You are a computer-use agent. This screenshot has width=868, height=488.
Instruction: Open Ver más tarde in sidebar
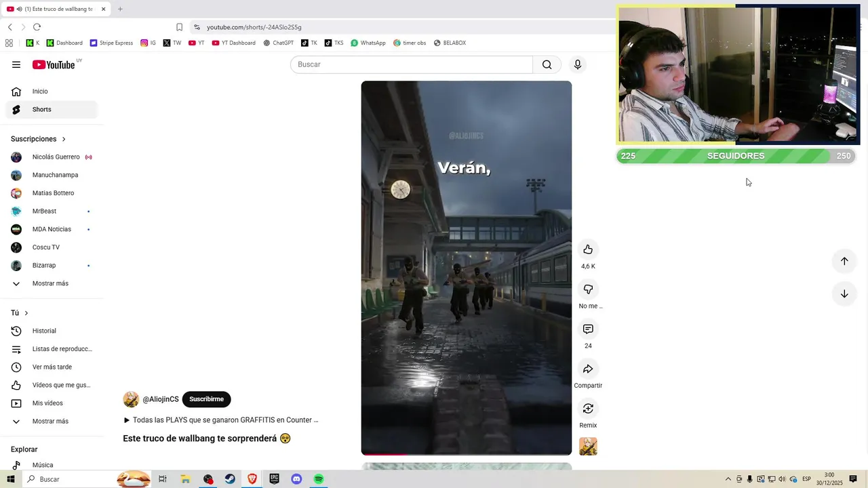click(52, 367)
